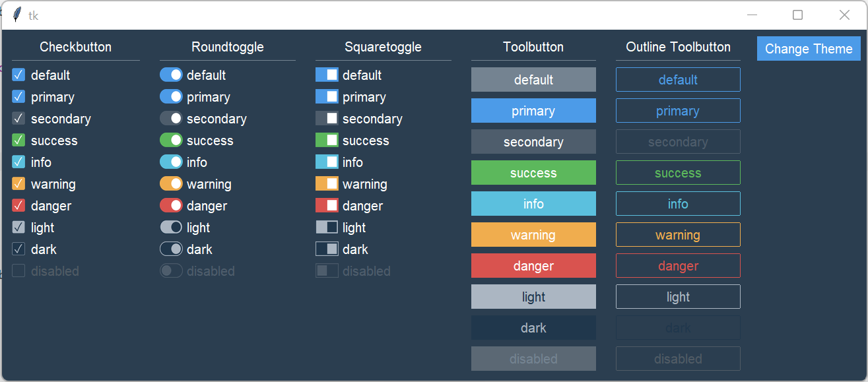The image size is (868, 382).
Task: Check the dark checkbutton
Action: point(18,249)
